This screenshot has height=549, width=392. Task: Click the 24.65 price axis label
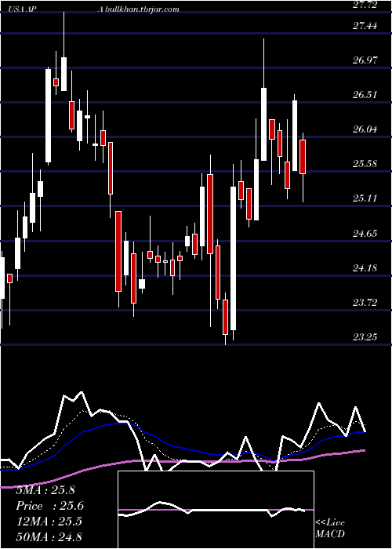(x=365, y=233)
